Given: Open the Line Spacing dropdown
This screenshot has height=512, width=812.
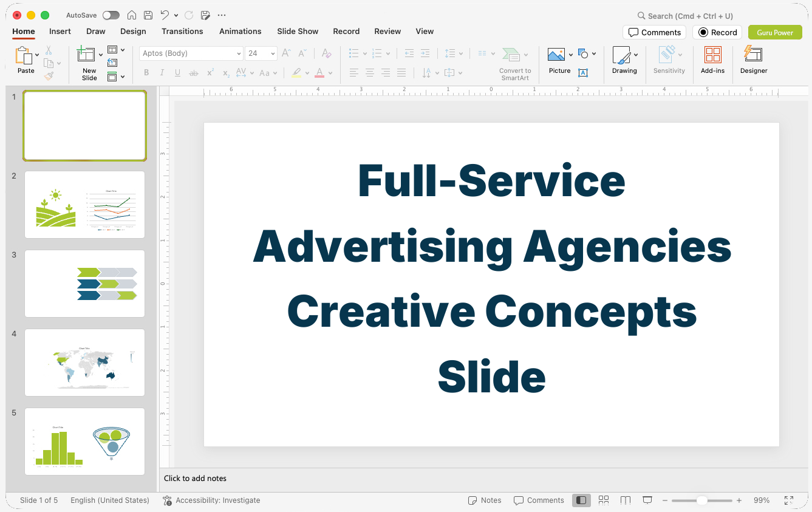Looking at the screenshot, I should coord(453,53).
